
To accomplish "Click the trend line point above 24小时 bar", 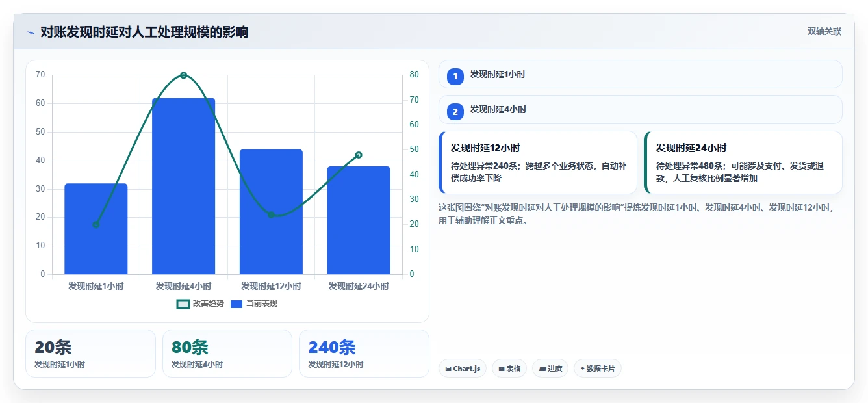I will pos(359,155).
